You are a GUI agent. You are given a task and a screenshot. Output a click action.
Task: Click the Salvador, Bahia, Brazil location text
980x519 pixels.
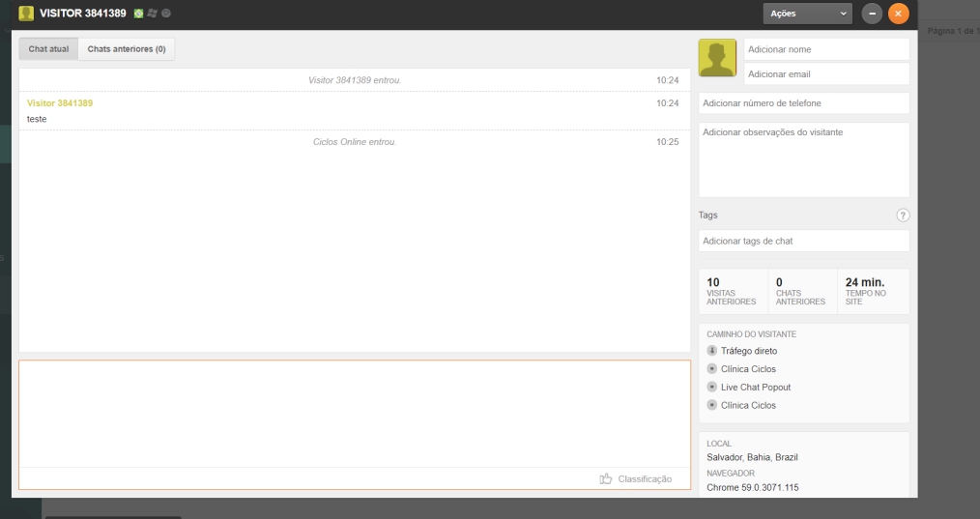[752, 457]
